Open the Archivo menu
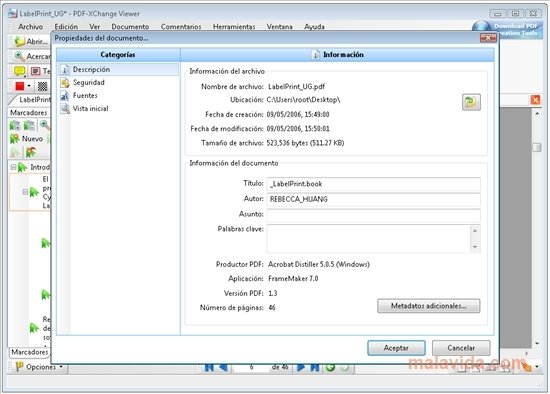This screenshot has width=550, height=394. click(31, 27)
